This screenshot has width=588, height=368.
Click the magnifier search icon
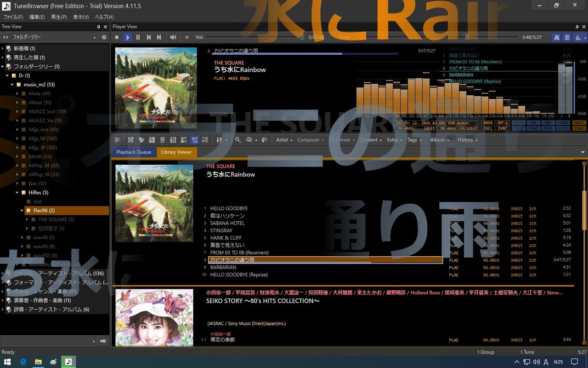tap(238, 140)
